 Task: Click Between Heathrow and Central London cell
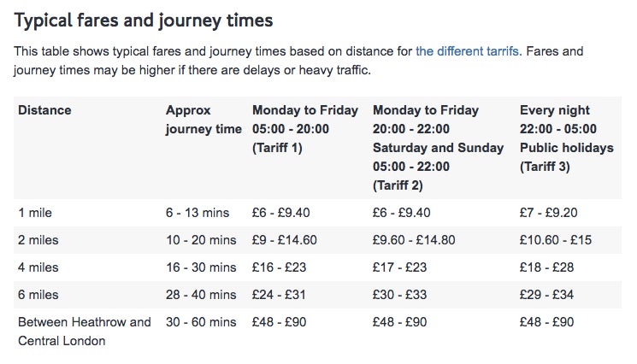pos(85,332)
